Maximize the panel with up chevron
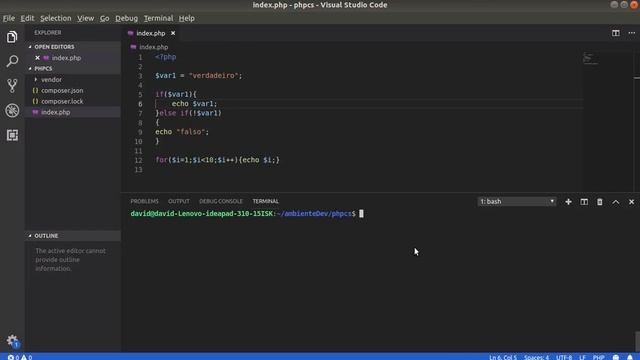640x360 pixels. [x=616, y=202]
